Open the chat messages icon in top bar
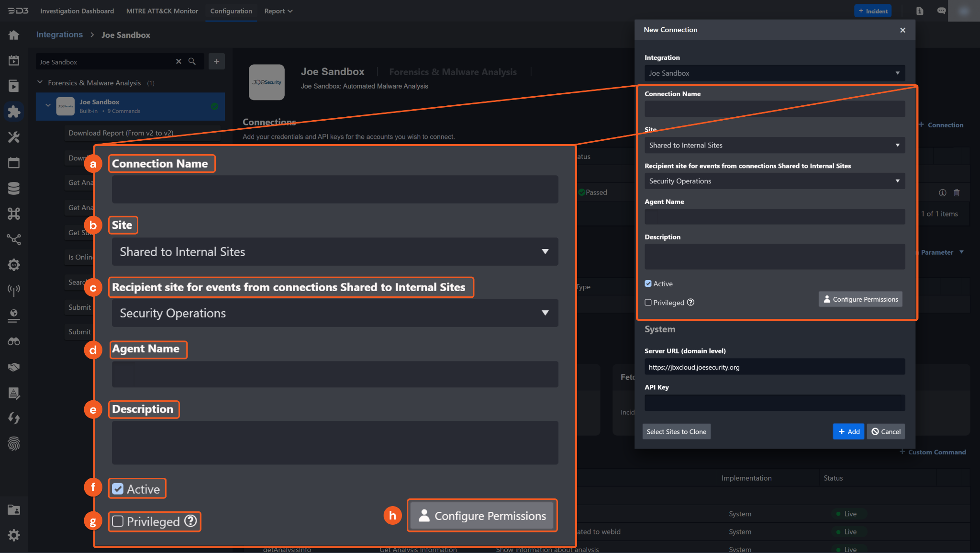The width and height of the screenshot is (980, 553). (941, 11)
